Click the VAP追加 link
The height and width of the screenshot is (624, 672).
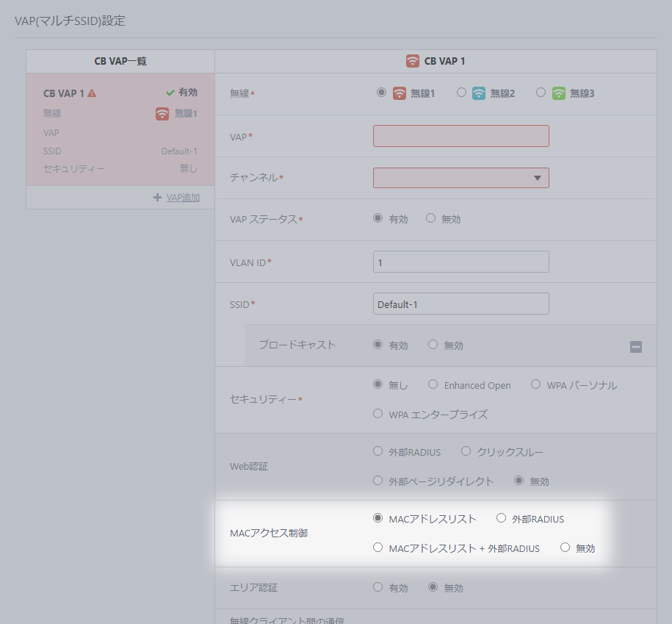[183, 198]
